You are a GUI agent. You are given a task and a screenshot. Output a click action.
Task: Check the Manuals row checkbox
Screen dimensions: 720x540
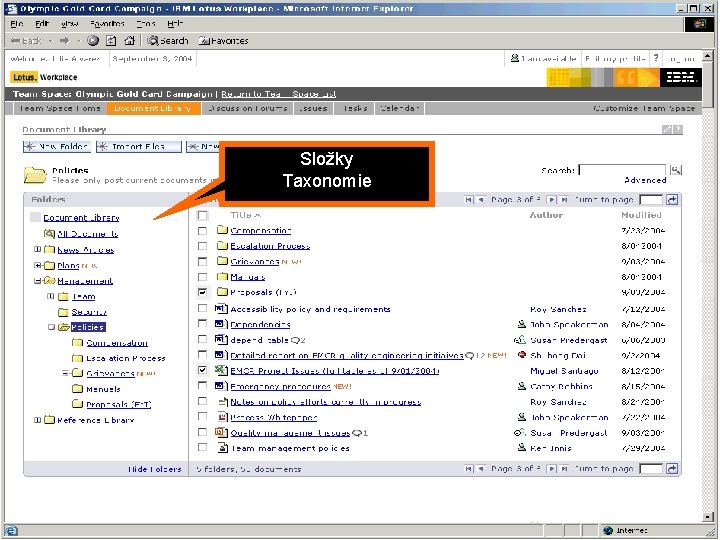(x=202, y=277)
